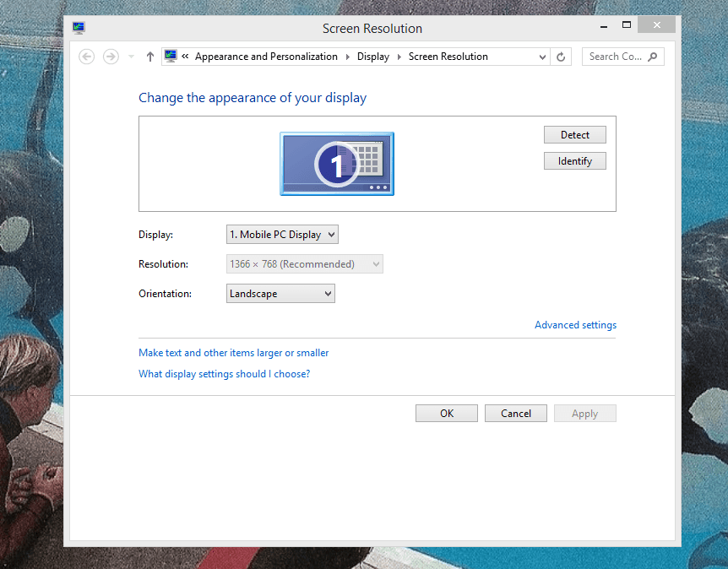This screenshot has width=728, height=569.
Task: Click the Identify button
Action: click(575, 161)
